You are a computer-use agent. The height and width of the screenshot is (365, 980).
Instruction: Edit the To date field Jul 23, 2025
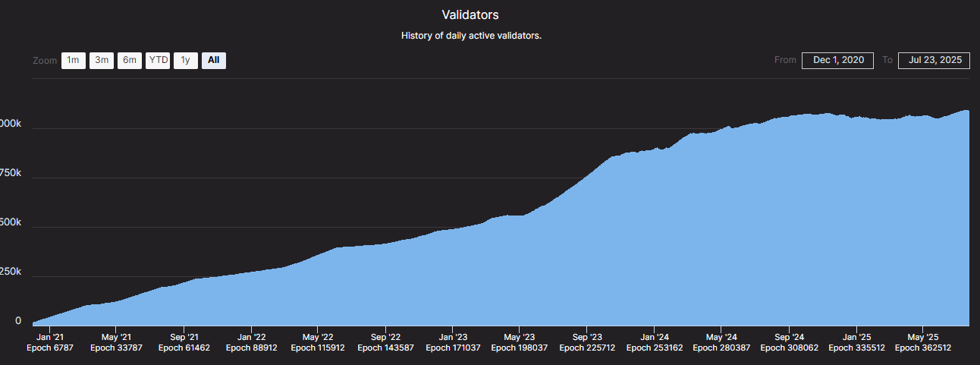click(x=934, y=61)
